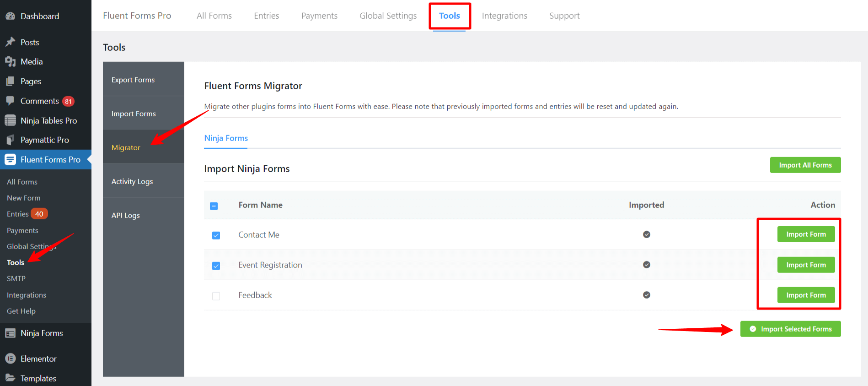Viewport: 868px width, 386px height.
Task: Open All Forms in sidebar submenu
Action: [x=22, y=182]
